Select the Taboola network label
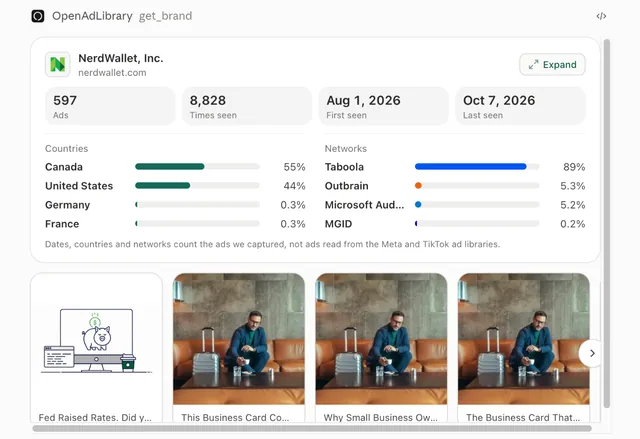The height and width of the screenshot is (439, 640). (x=344, y=167)
